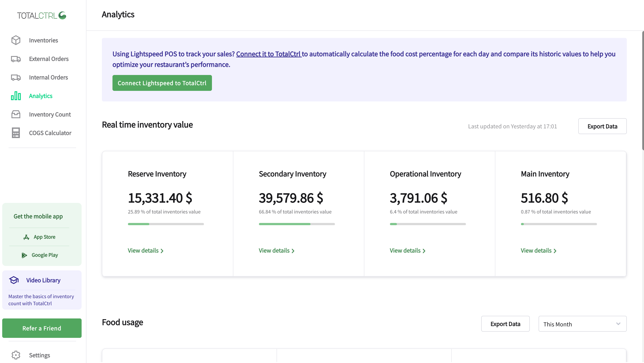The width and height of the screenshot is (644, 363).
Task: Click the External Orders truck icon
Action: 16,59
